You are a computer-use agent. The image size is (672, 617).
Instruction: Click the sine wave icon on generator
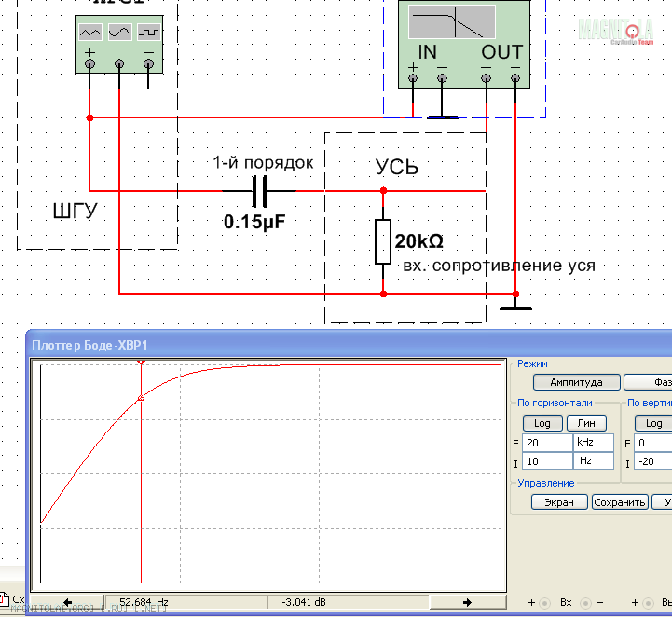pyautogui.click(x=119, y=32)
